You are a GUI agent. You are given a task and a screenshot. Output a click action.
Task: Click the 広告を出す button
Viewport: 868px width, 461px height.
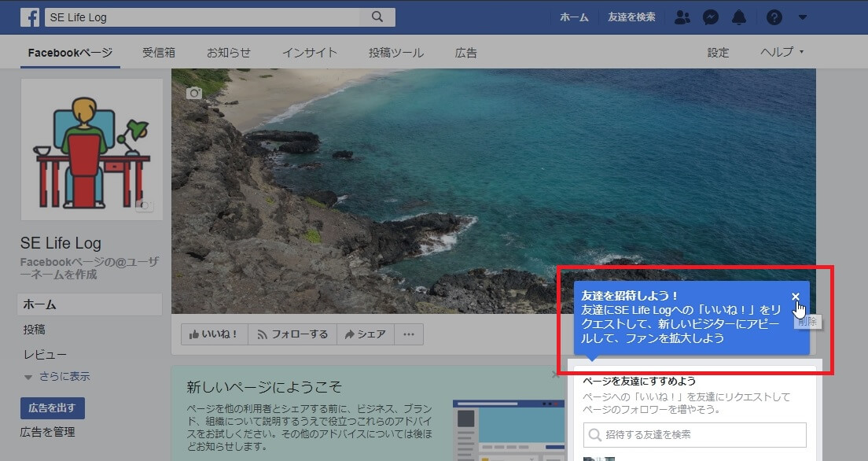pyautogui.click(x=53, y=408)
